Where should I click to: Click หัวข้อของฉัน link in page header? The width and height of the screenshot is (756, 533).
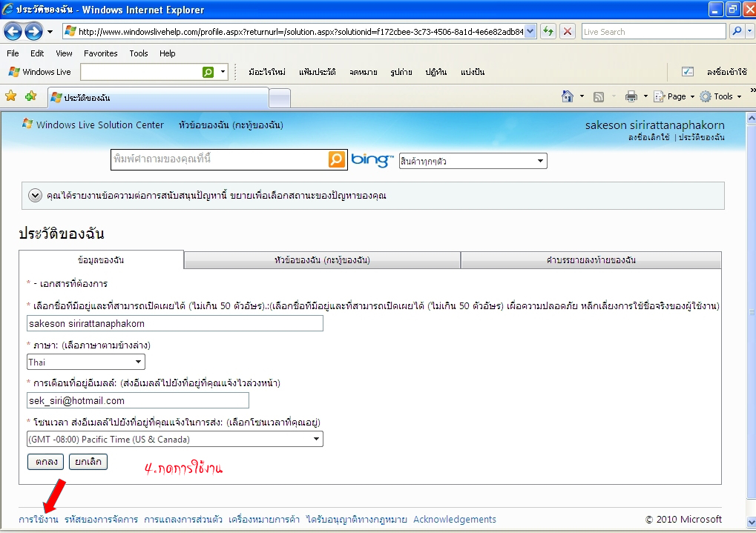pos(231,125)
